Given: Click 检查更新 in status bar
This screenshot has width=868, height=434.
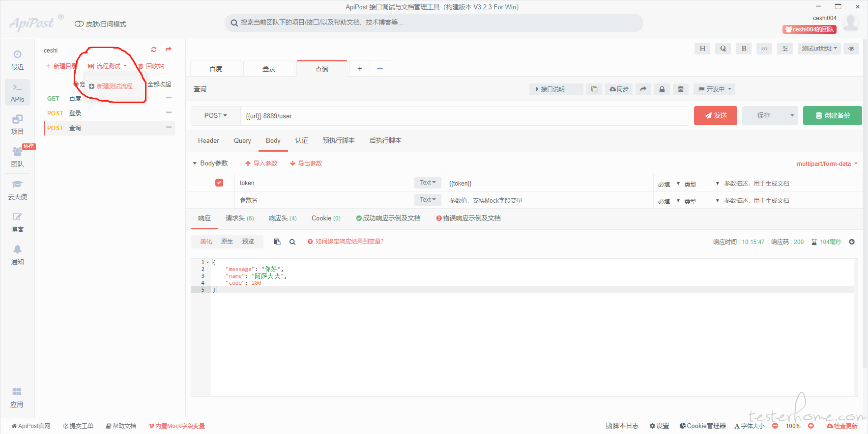Looking at the screenshot, I should [x=842, y=426].
